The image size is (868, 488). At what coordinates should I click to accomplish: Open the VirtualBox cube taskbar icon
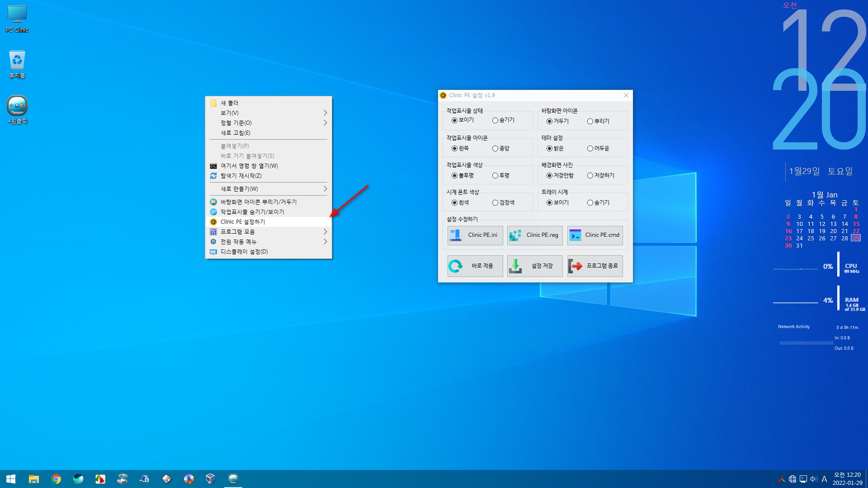coord(211,479)
